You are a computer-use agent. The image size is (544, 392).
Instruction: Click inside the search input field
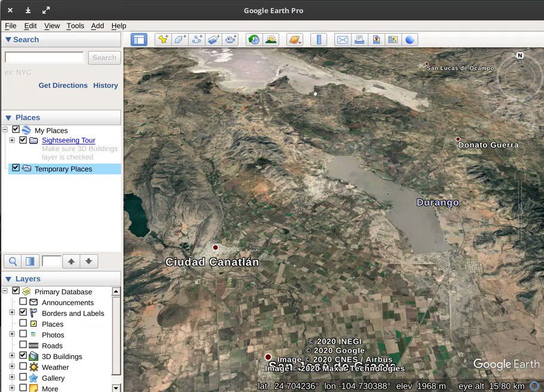45,58
